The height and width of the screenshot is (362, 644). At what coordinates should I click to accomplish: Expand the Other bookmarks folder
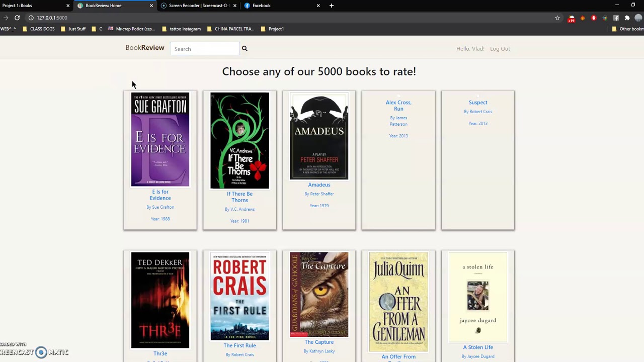[628, 29]
